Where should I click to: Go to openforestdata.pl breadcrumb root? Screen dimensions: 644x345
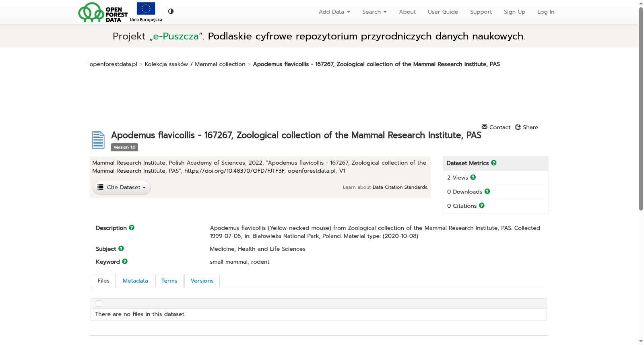(113, 64)
